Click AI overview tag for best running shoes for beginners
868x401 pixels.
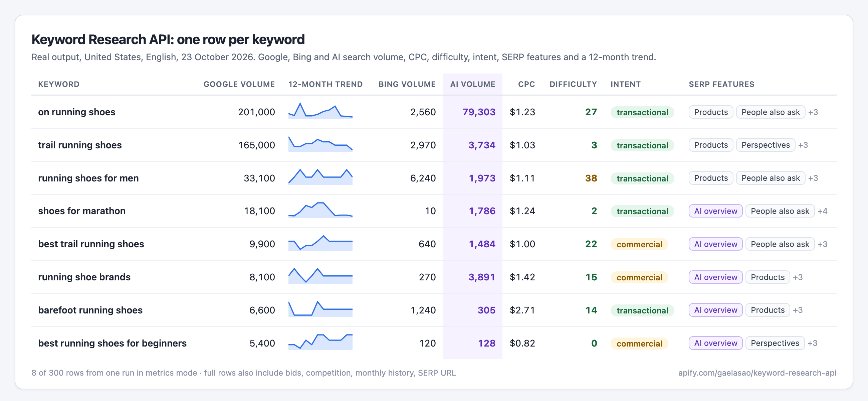pyautogui.click(x=715, y=343)
